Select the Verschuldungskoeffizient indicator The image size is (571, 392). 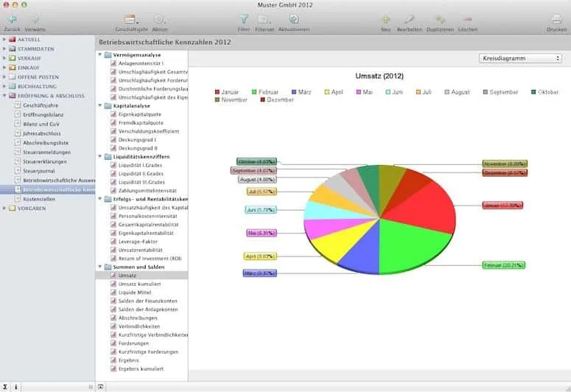point(149,131)
